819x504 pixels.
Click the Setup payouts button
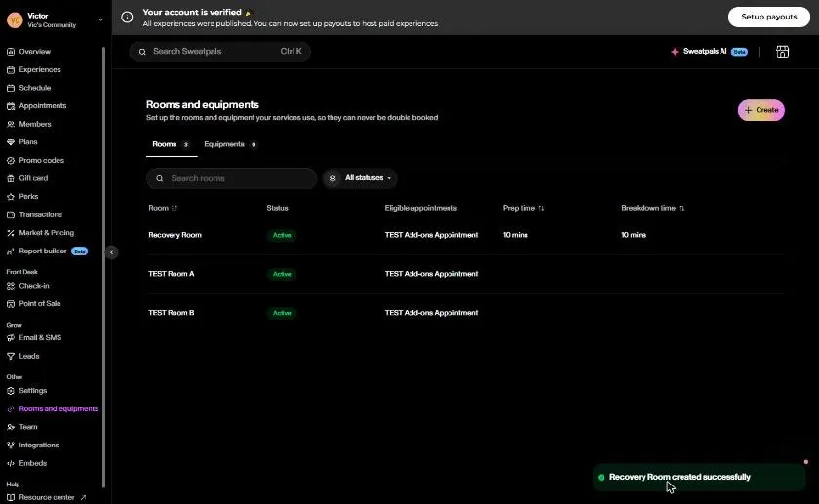click(769, 17)
